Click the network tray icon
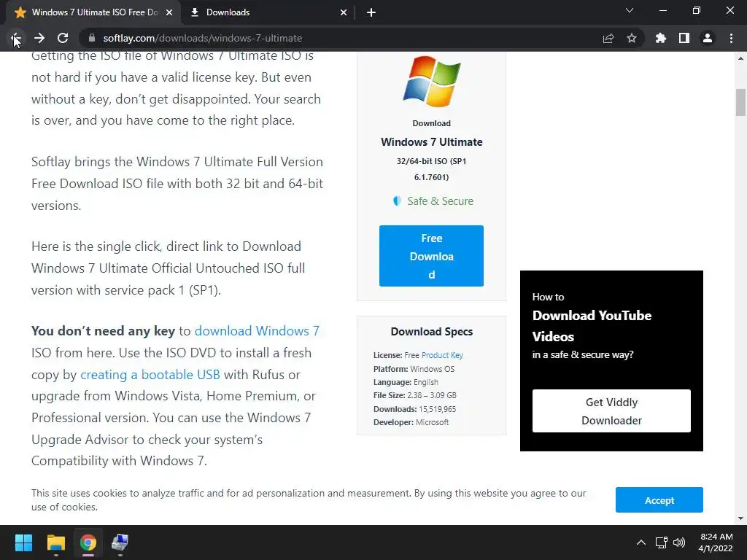Viewport: 747px width, 560px height. (x=661, y=542)
